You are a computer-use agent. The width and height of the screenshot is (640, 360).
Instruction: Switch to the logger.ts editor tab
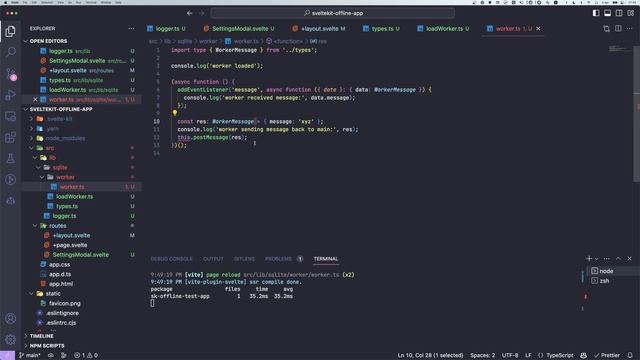coord(167,29)
